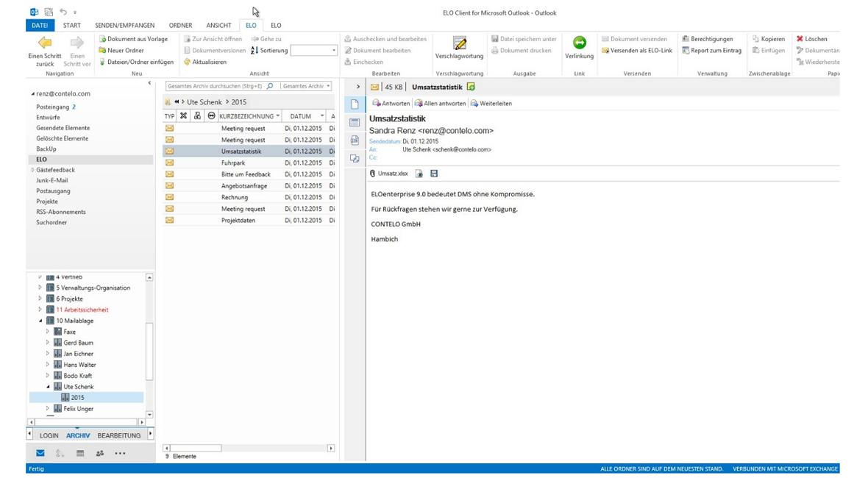Click Einen Schritt zurück arrow

[x=44, y=43]
